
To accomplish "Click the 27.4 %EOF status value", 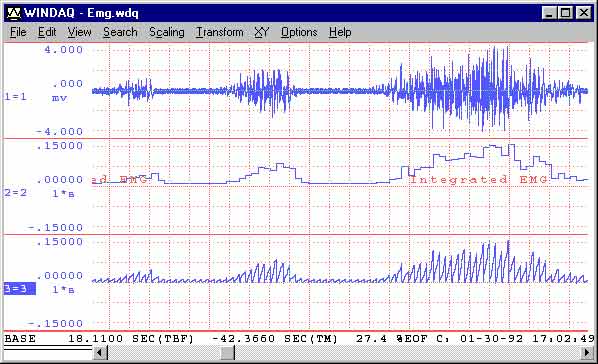I will tap(392, 339).
